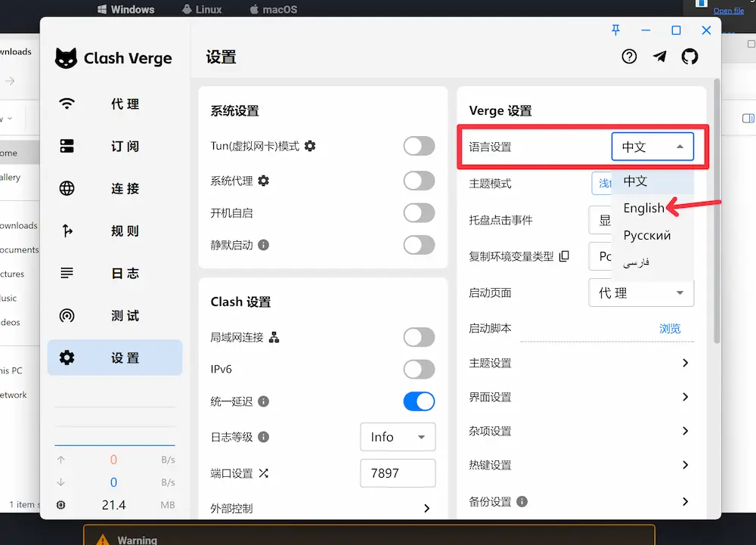
Task: Open the 日志等级 Info dropdown
Action: click(x=398, y=437)
